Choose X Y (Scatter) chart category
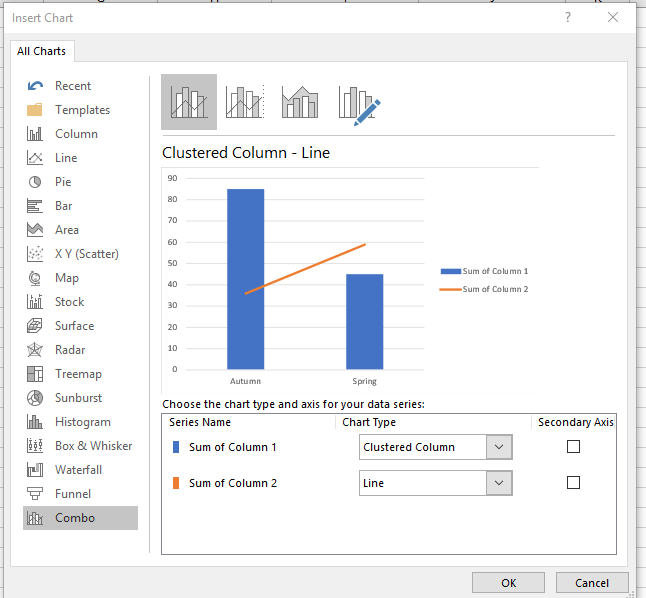Screen dimensions: 646x598 point(80,253)
